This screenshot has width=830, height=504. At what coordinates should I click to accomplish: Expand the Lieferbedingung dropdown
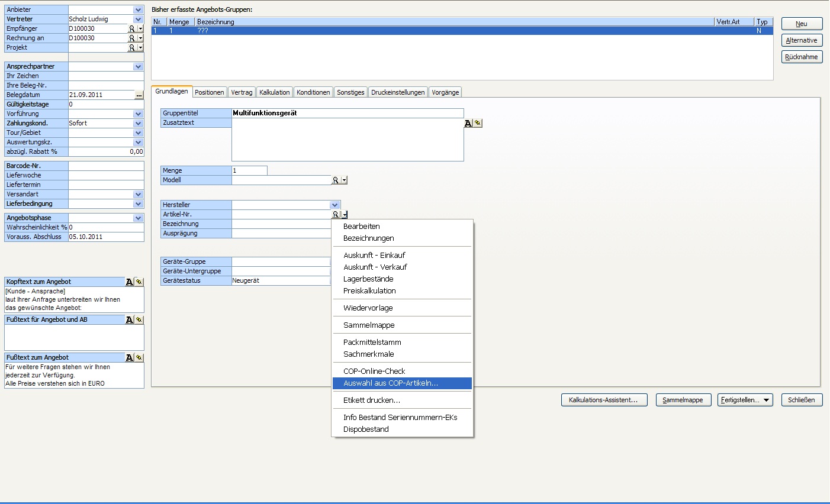point(138,203)
